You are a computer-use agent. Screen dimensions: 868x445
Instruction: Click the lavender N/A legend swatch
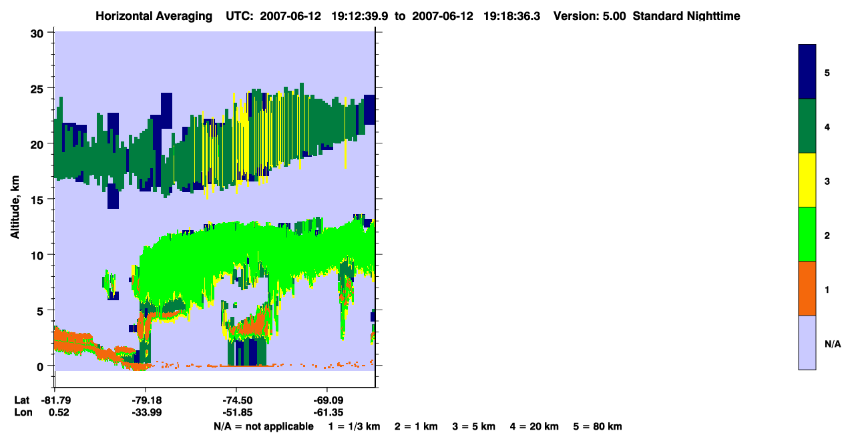pos(807,342)
